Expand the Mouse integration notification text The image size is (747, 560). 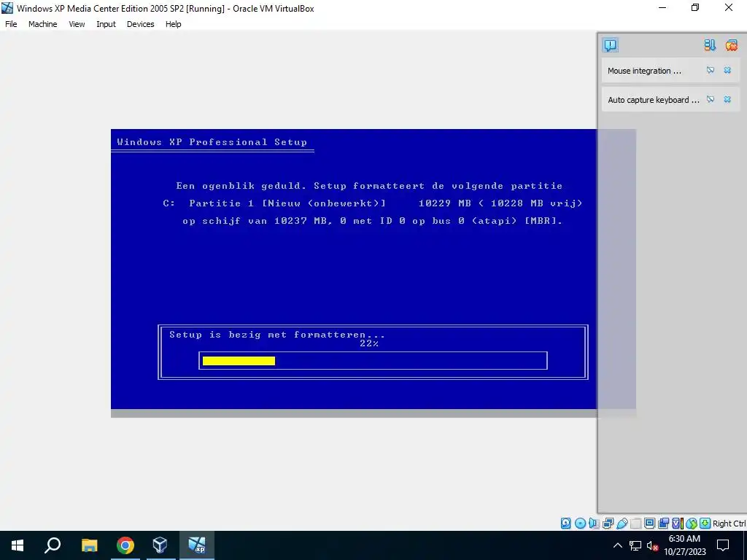[x=644, y=71]
